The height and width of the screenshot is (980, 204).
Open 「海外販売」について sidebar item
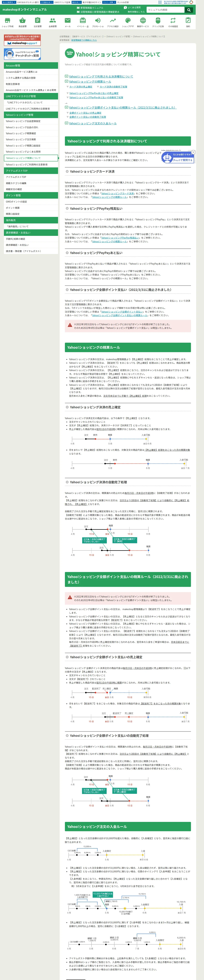click(x=31, y=226)
